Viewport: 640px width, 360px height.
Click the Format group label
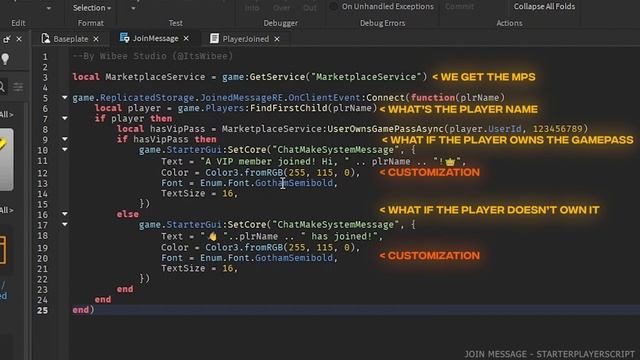91,23
